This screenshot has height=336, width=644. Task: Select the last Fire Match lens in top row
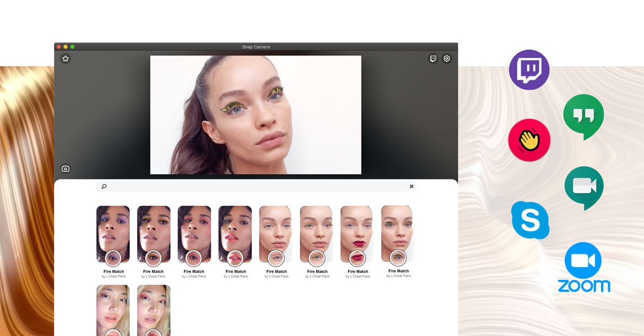coord(398,234)
